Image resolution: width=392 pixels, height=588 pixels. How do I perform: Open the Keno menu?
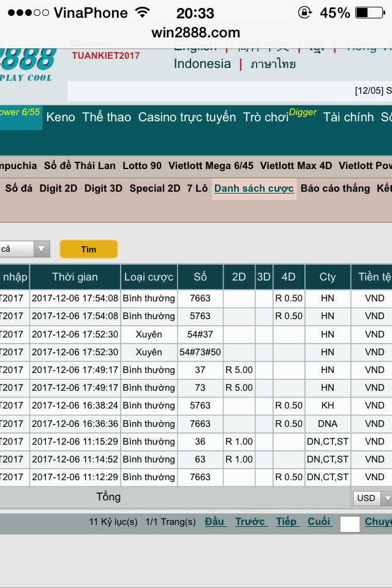[61, 117]
